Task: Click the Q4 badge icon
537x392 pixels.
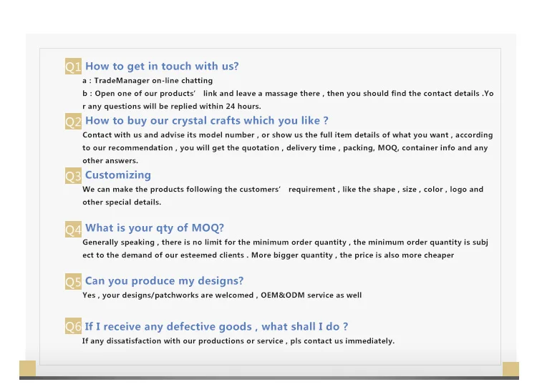Action: (74, 230)
